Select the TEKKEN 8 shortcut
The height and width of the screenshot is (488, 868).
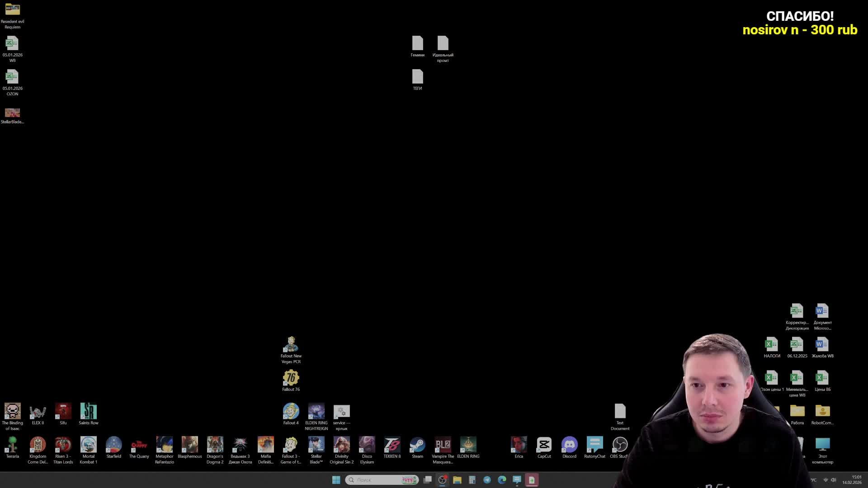pos(392,445)
